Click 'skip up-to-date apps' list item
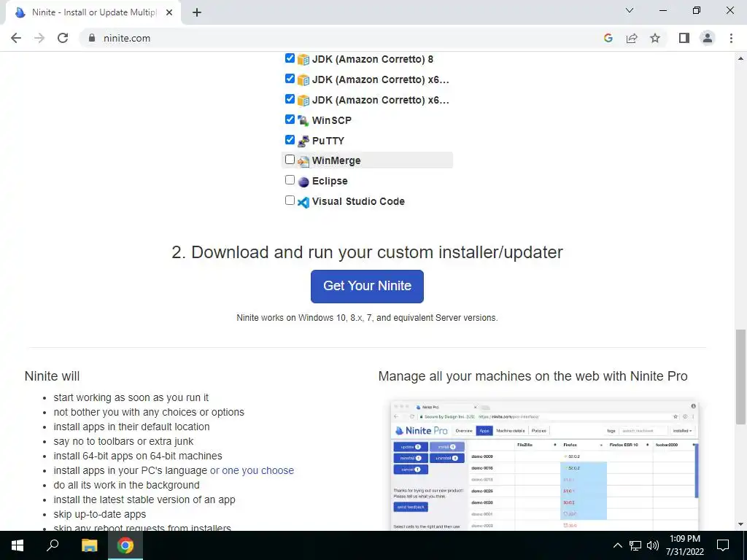Viewport: 747px width, 560px height. [x=99, y=514]
